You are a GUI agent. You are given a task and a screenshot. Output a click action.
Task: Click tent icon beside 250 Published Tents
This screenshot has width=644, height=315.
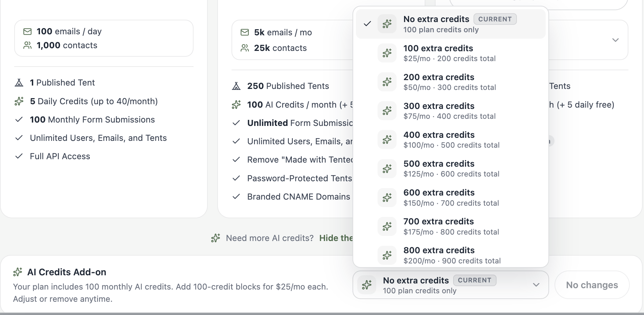click(x=236, y=86)
